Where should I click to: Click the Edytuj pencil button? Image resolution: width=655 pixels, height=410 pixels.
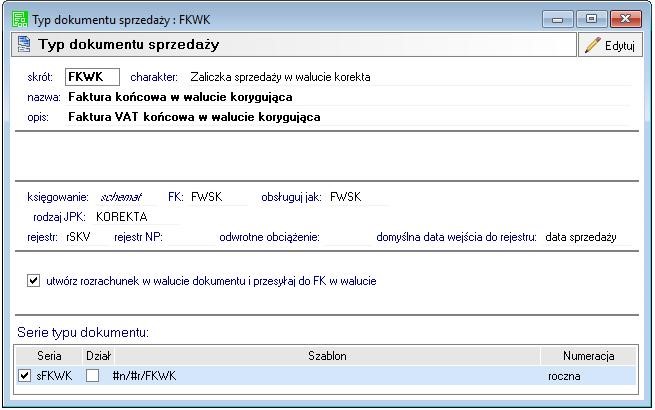click(609, 46)
